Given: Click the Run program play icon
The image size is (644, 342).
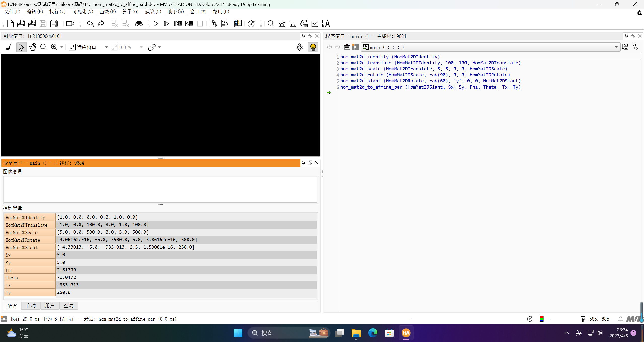Looking at the screenshot, I should [156, 24].
